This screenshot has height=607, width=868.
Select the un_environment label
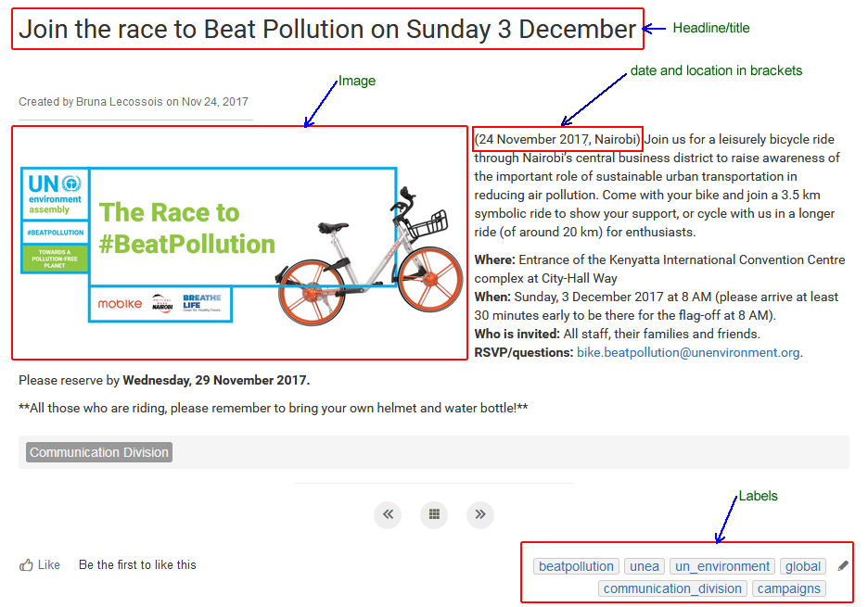pyautogui.click(x=721, y=566)
